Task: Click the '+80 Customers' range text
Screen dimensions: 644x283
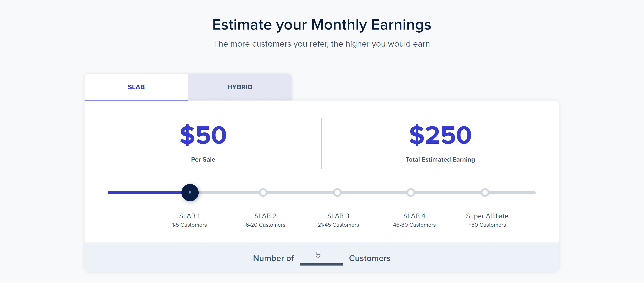Action: (x=487, y=225)
